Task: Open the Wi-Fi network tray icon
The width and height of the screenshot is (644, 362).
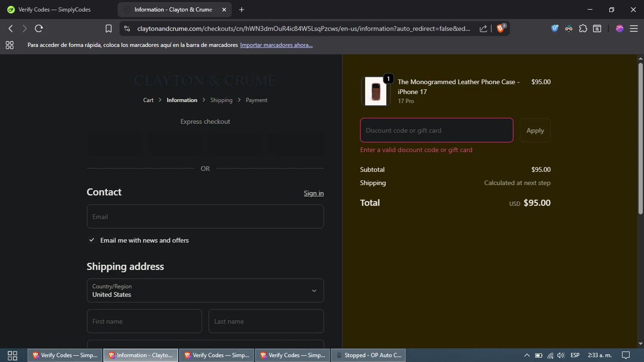Action: click(x=550, y=355)
